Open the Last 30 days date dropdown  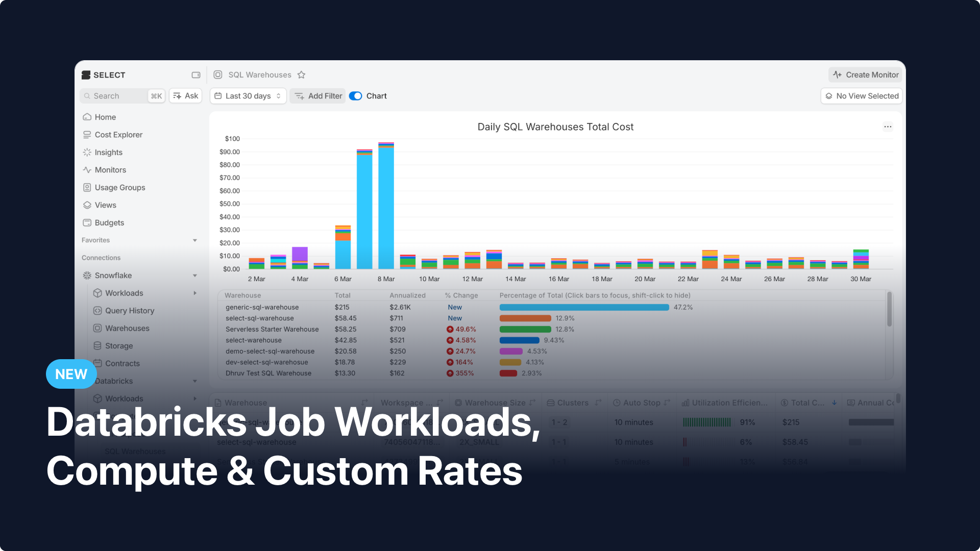(248, 96)
